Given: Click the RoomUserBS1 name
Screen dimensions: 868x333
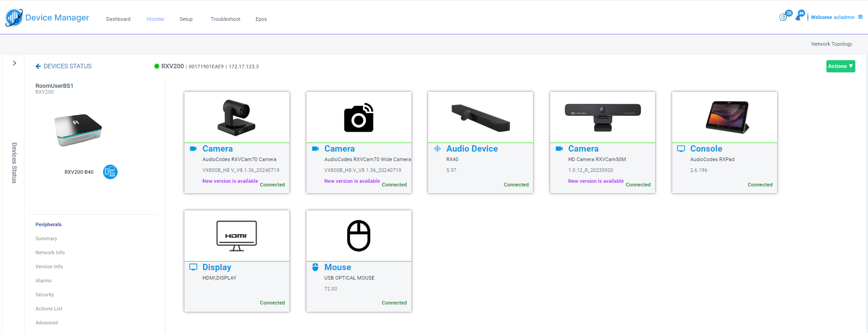Looking at the screenshot, I should pyautogui.click(x=54, y=86).
